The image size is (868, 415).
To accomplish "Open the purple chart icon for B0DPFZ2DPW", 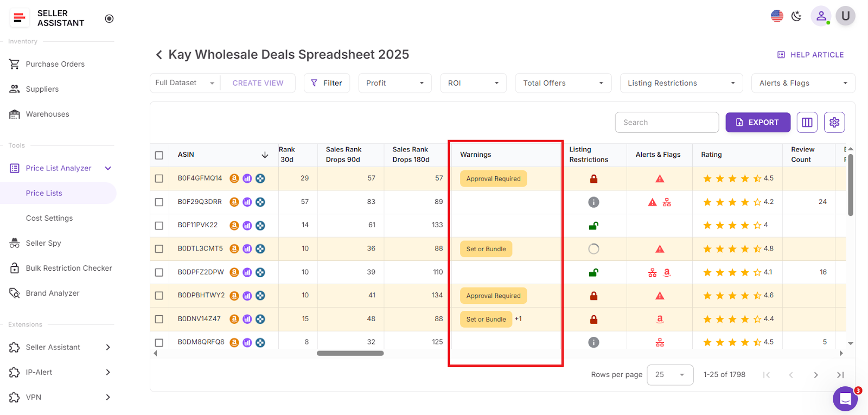I will [247, 272].
